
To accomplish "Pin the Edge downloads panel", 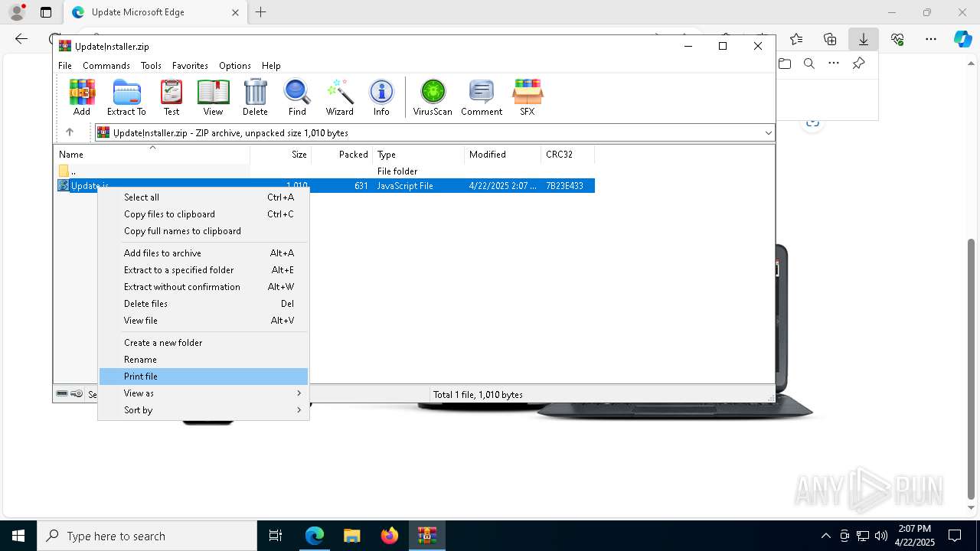I will click(x=858, y=64).
